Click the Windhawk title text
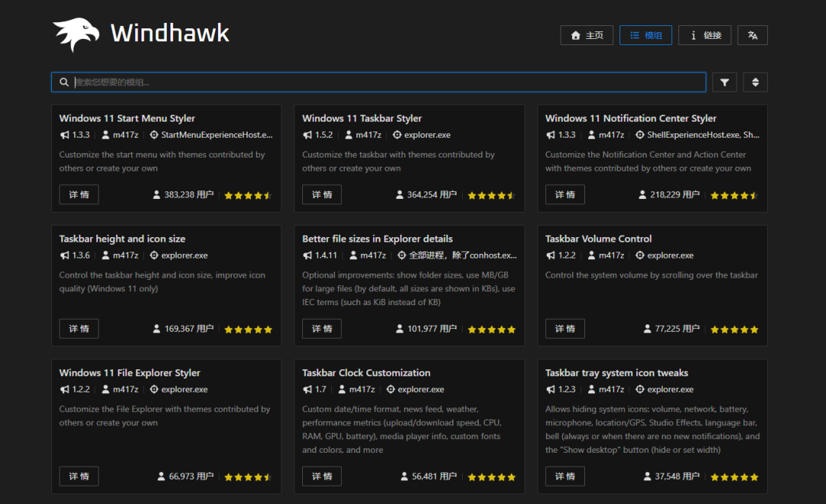This screenshot has height=504, width=826. tap(170, 33)
